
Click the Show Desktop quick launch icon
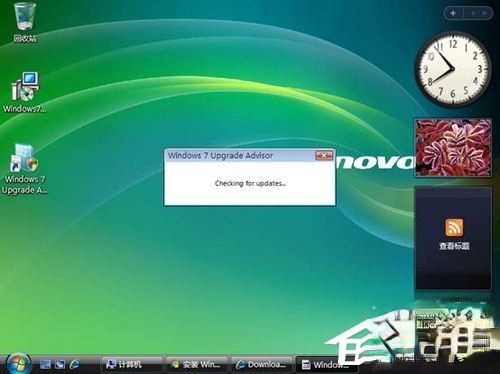coord(45,364)
